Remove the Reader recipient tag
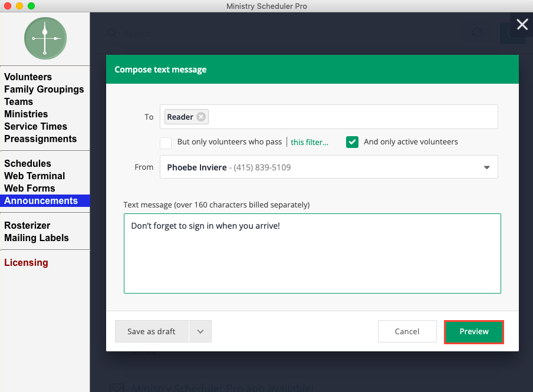 pos(201,117)
